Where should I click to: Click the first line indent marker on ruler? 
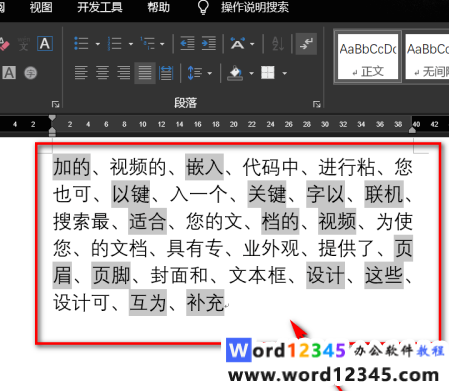(x=52, y=118)
